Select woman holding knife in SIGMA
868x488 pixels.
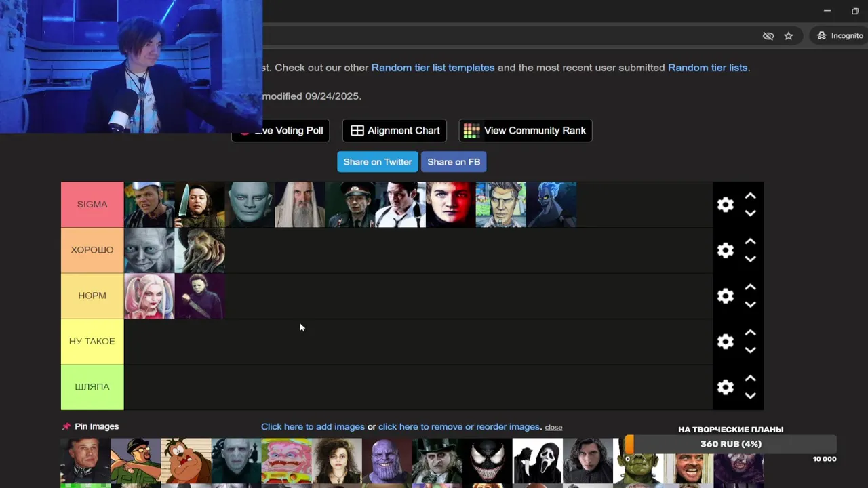click(199, 205)
